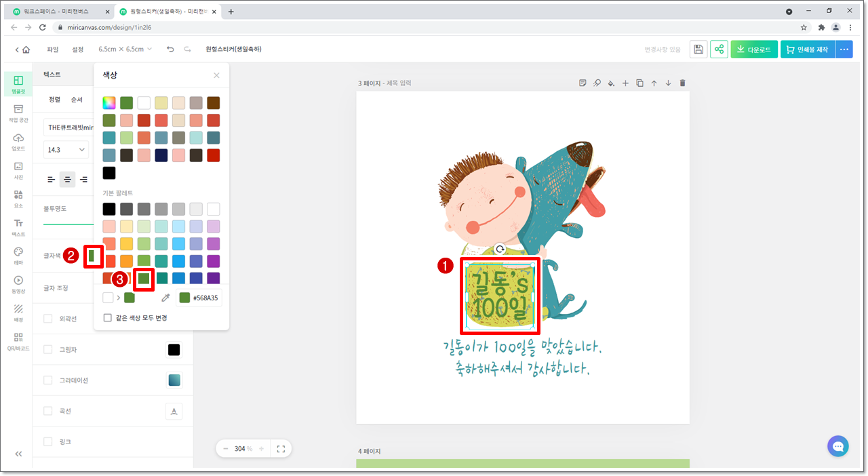Click the 다운로드 download button
The image size is (868, 476).
click(x=754, y=49)
